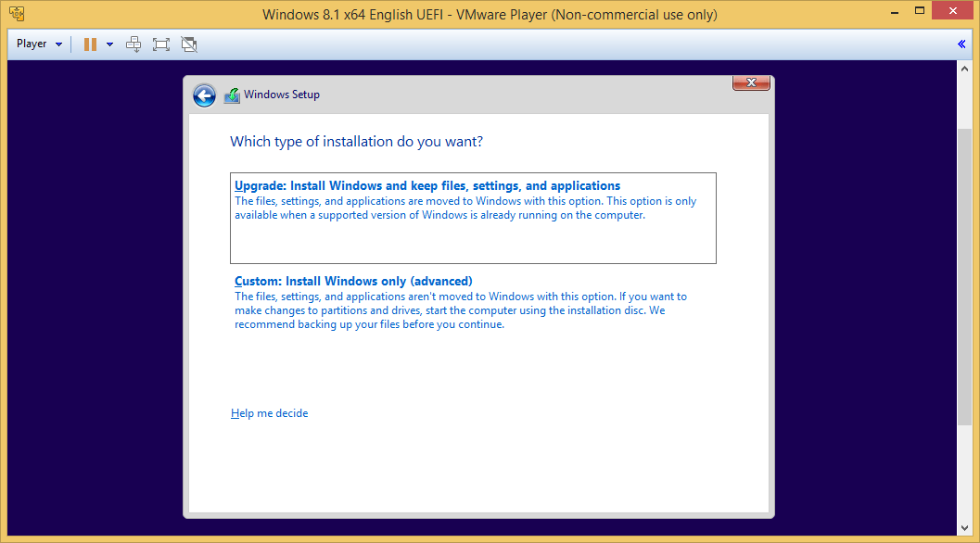Click the VMware Player title bar icon
980x543 pixels.
pos(17,13)
